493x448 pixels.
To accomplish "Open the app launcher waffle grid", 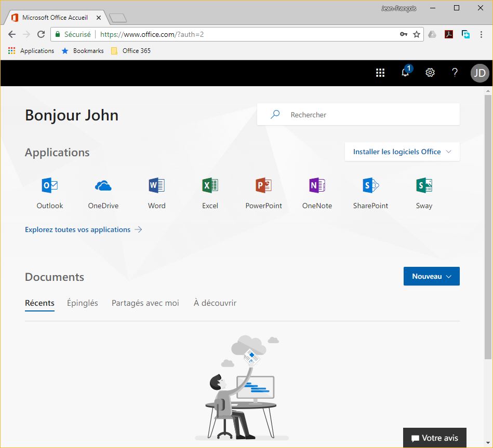I will click(380, 73).
